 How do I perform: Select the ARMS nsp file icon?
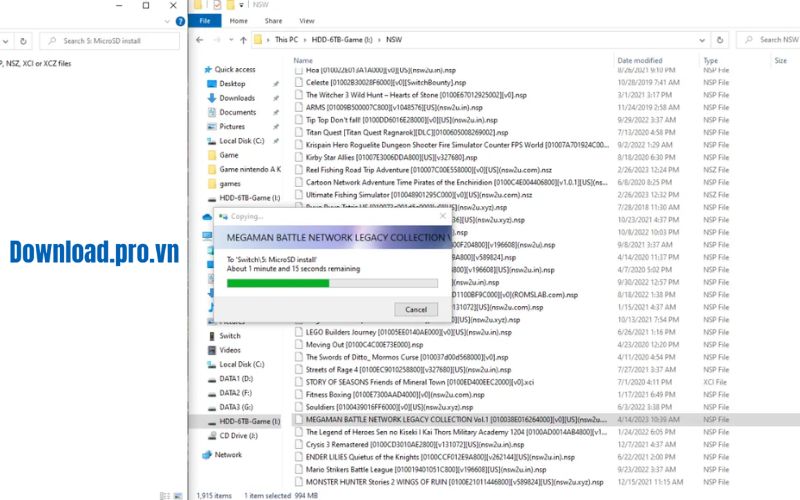point(299,108)
